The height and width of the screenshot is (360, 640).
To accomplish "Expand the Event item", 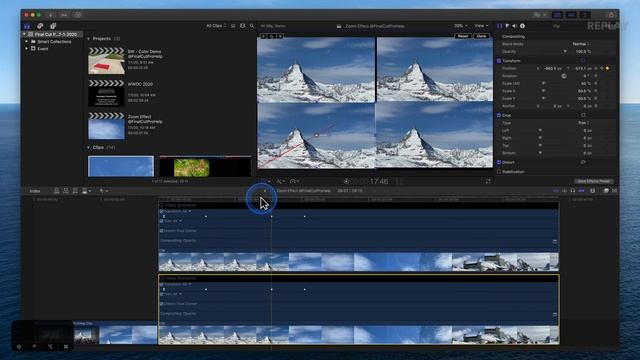I will point(27,49).
